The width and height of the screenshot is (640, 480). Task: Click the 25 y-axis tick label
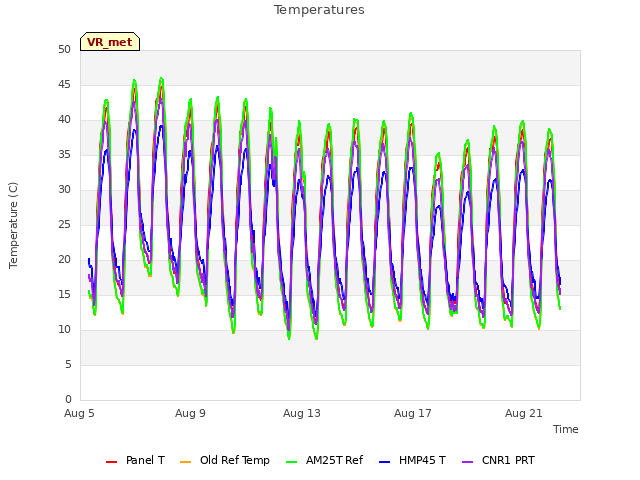point(64,224)
